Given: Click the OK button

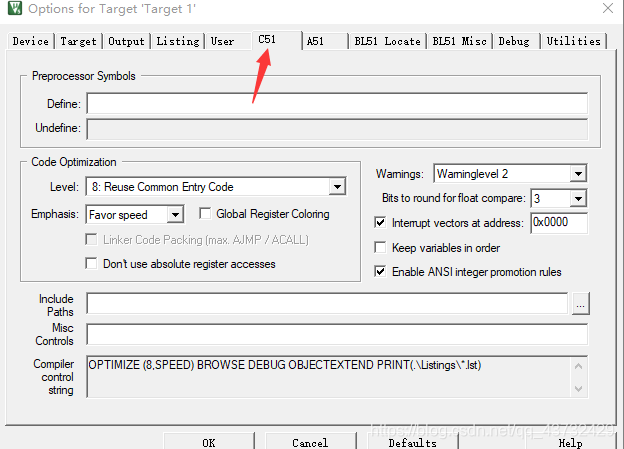Looking at the screenshot, I should pyautogui.click(x=209, y=442).
